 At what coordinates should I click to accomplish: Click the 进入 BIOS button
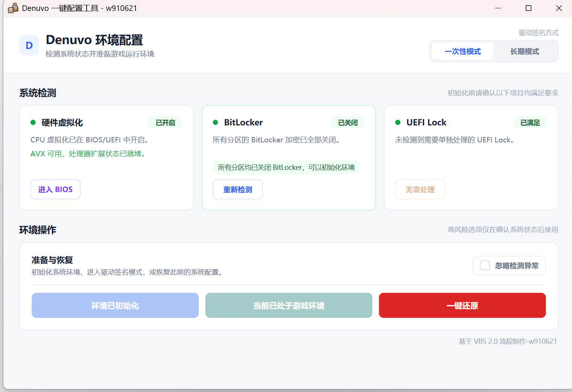pyautogui.click(x=55, y=189)
